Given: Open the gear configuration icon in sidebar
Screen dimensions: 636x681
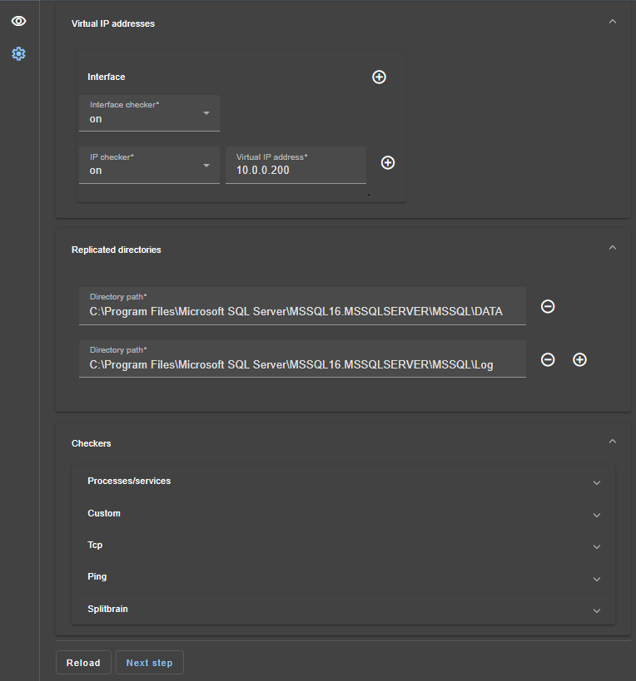Looking at the screenshot, I should tap(18, 54).
